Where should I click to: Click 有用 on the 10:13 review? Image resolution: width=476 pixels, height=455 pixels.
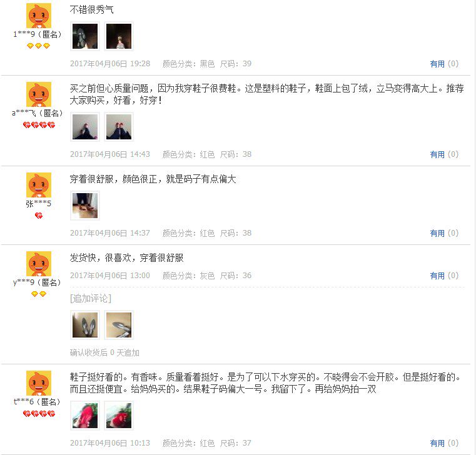click(x=437, y=443)
